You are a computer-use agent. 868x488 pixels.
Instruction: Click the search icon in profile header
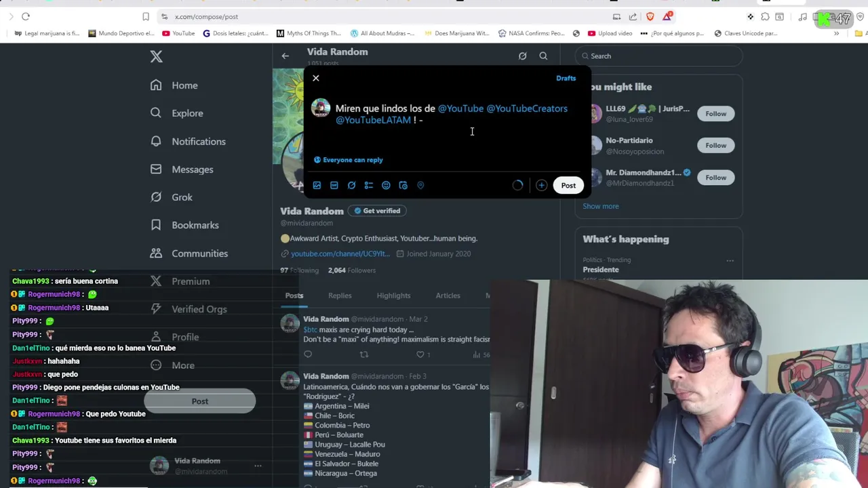(x=543, y=56)
